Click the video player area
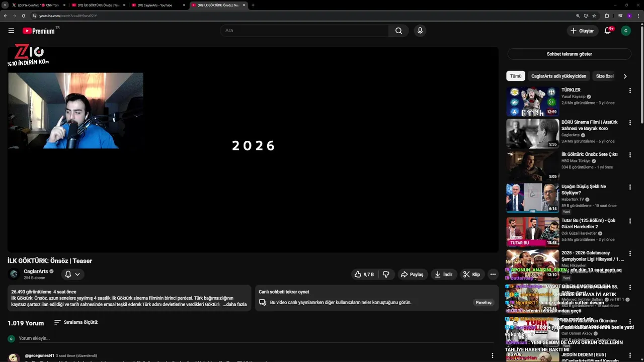644x362 pixels. (x=253, y=149)
